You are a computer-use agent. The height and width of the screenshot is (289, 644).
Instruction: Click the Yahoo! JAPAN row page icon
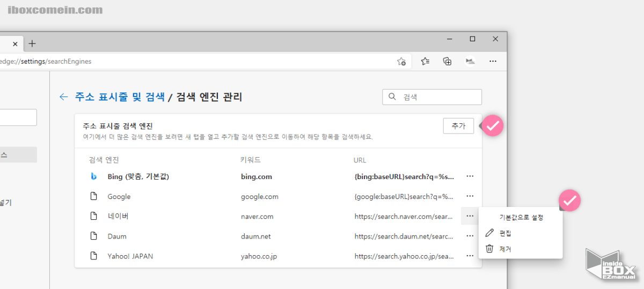[x=93, y=256]
